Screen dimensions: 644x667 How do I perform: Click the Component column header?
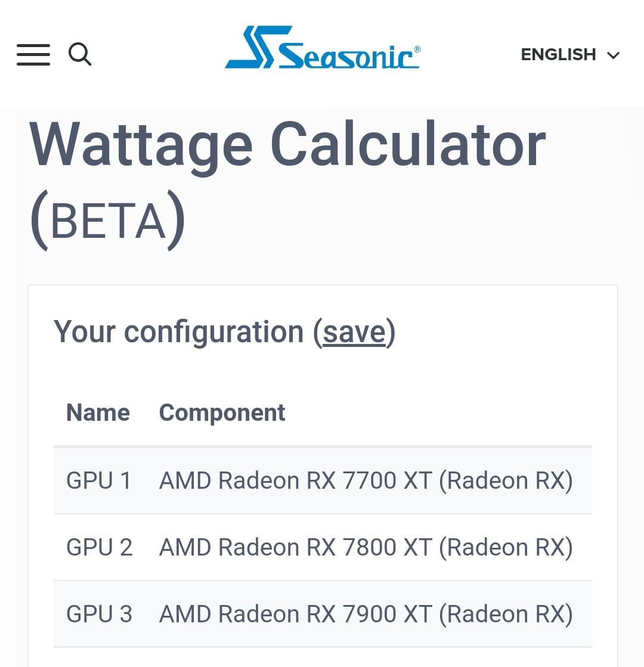[222, 412]
